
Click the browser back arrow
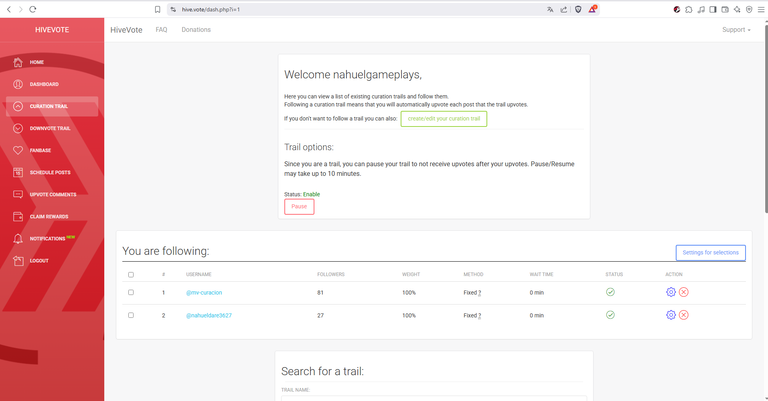[x=9, y=9]
